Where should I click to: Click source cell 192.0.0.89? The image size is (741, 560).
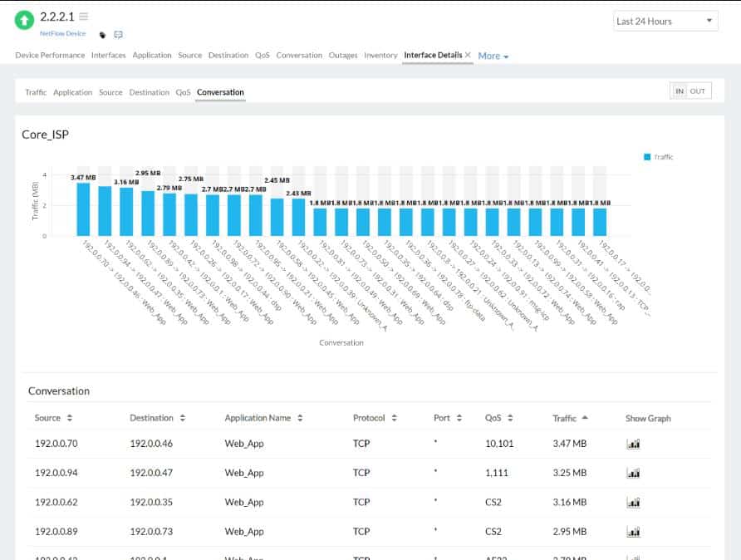pos(56,532)
